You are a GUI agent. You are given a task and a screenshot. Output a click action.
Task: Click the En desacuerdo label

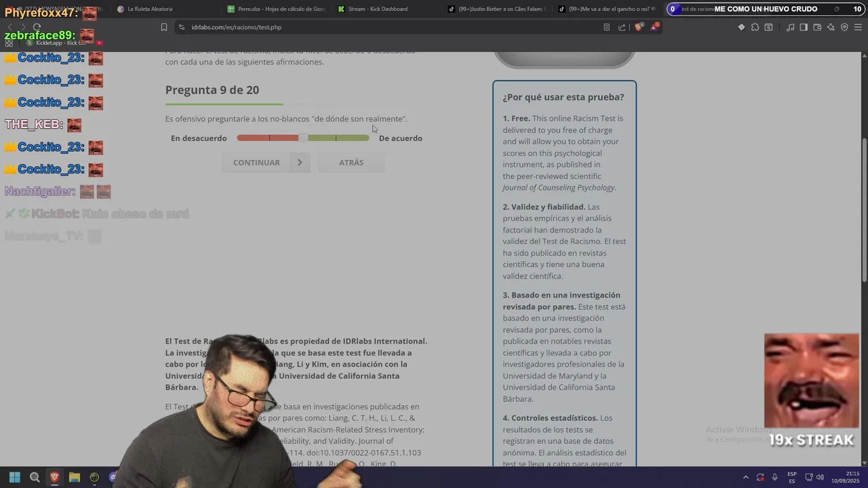pyautogui.click(x=199, y=138)
